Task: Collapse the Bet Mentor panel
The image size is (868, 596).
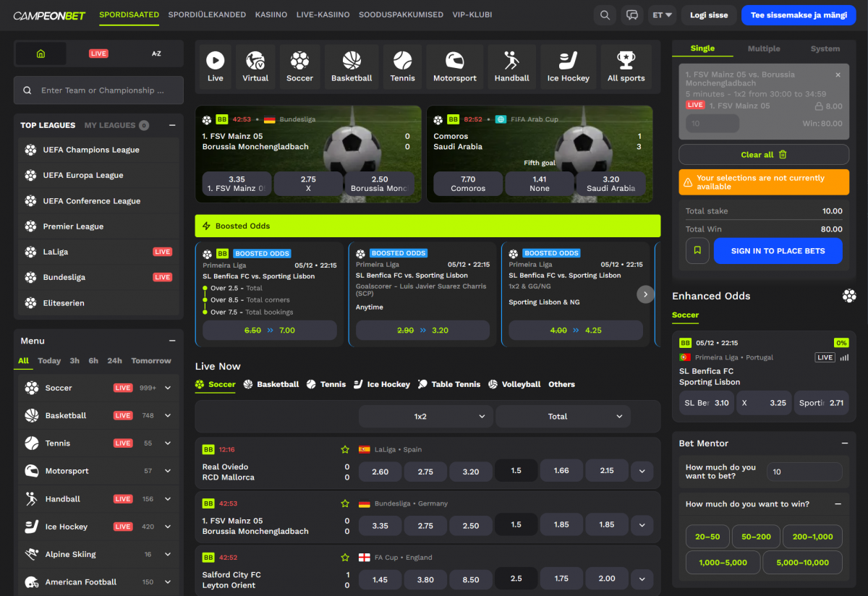Action: 845,443
